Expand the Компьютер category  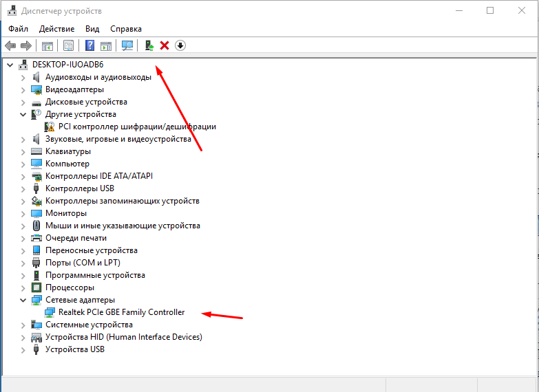tap(23, 164)
